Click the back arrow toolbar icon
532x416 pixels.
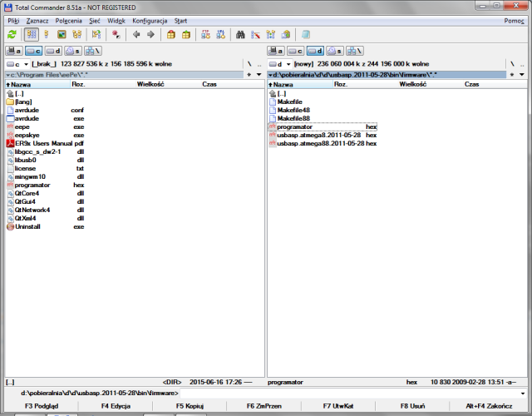point(136,34)
